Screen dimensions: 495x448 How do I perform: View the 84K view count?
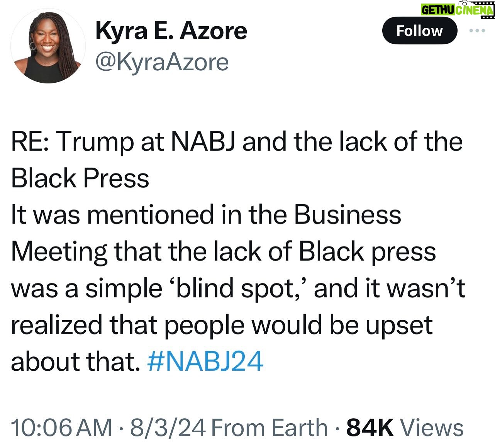tap(370, 428)
